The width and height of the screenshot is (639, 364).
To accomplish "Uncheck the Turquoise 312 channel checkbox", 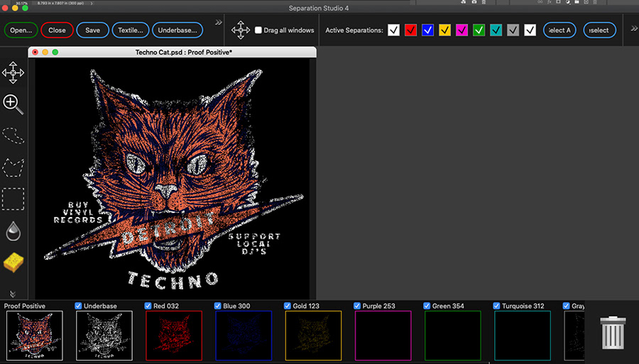I will pyautogui.click(x=496, y=306).
